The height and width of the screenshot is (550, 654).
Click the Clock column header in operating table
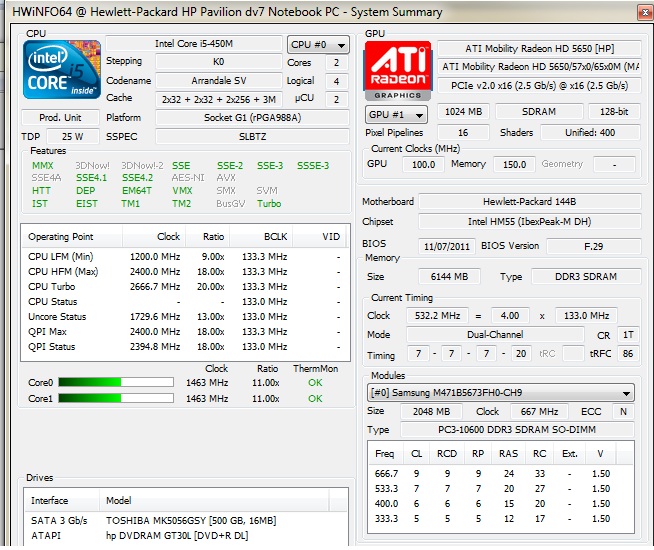(x=154, y=236)
